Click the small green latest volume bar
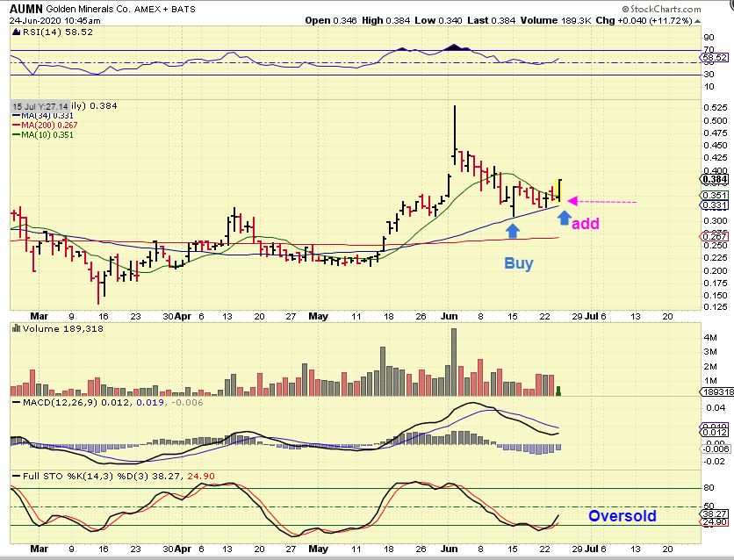This screenshot has height=560, width=734. click(x=558, y=391)
